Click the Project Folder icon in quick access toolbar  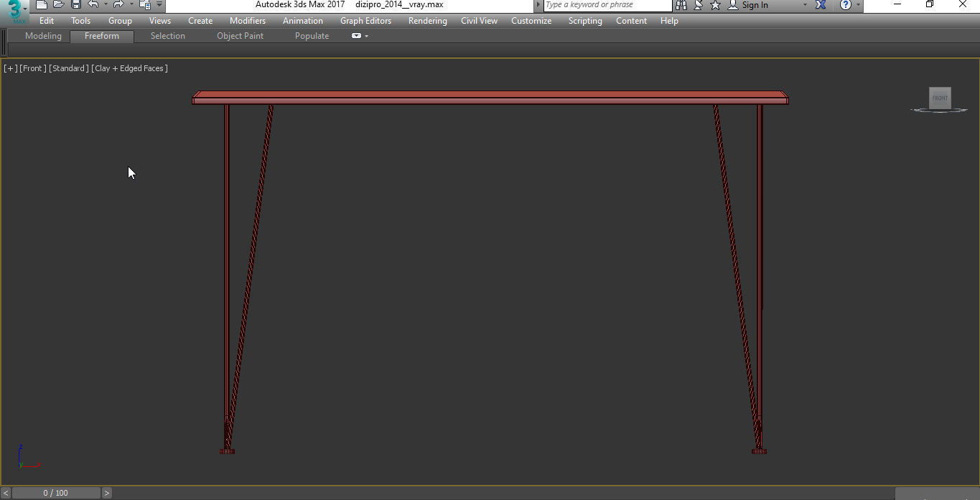[x=145, y=5]
